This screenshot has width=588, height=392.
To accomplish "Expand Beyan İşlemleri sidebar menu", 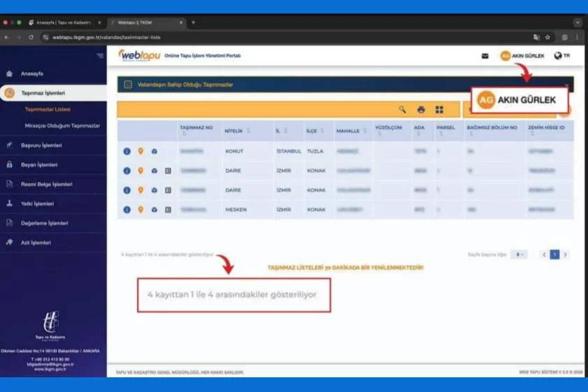I will 39,165.
